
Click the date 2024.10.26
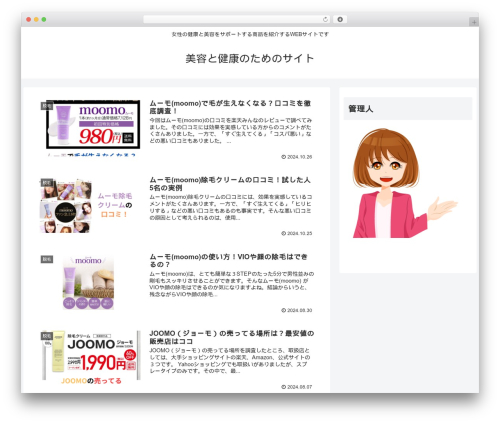click(297, 157)
